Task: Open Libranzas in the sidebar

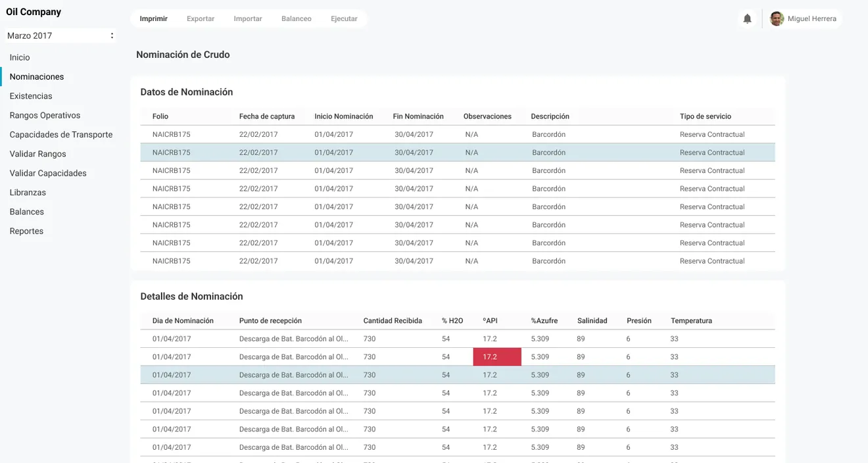Action: (x=28, y=193)
